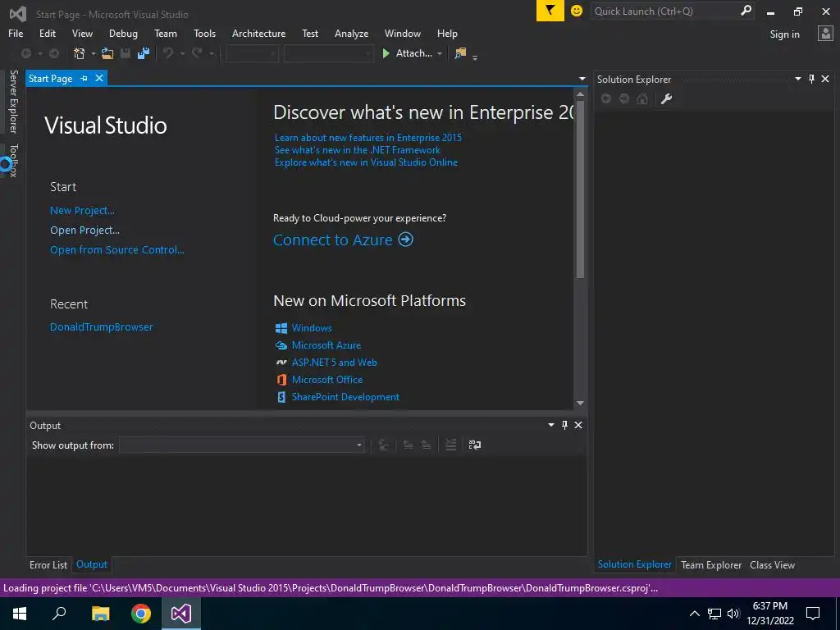Click the Open File toolbar icon
840x630 pixels.
click(107, 53)
